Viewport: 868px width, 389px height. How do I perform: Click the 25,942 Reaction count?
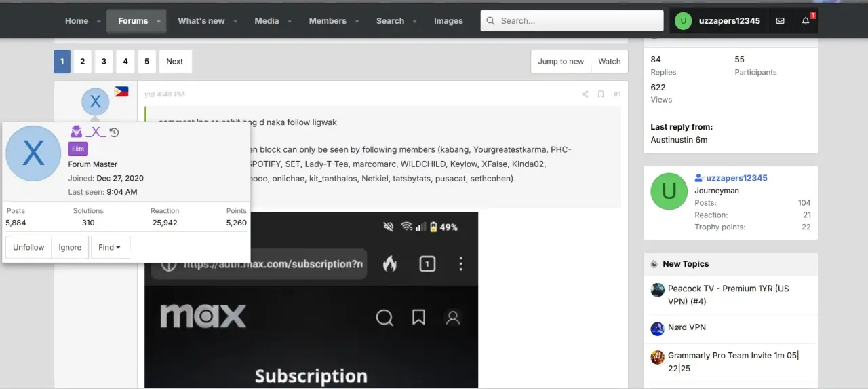tap(165, 223)
